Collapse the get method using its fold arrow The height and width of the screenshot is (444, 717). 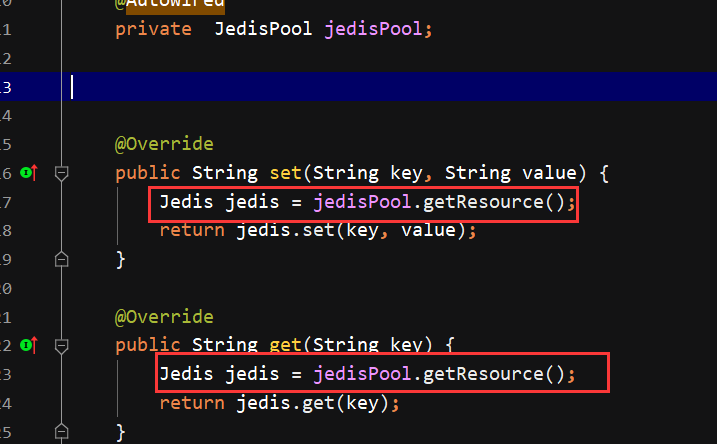(61, 346)
